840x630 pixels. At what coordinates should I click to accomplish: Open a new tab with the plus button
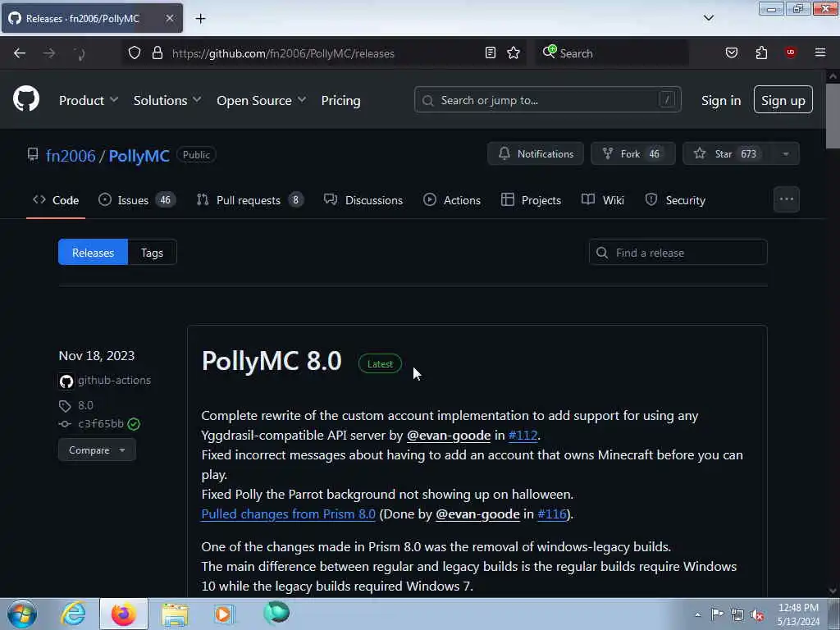pos(200,19)
